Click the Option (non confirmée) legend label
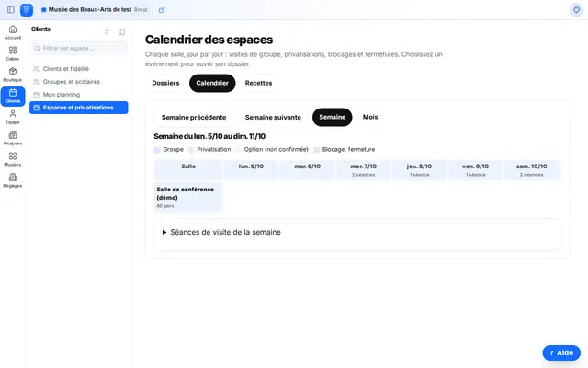Screen dimensions: 588x368 (x=276, y=149)
